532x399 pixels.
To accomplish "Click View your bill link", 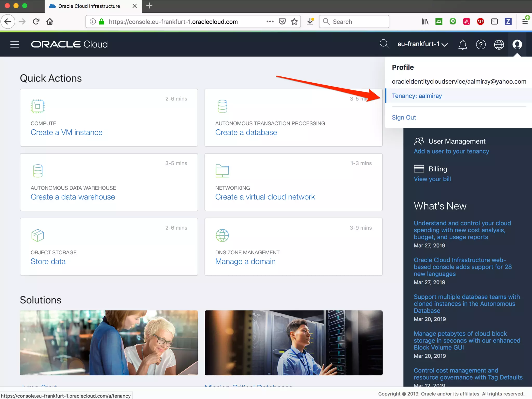I will click(432, 179).
